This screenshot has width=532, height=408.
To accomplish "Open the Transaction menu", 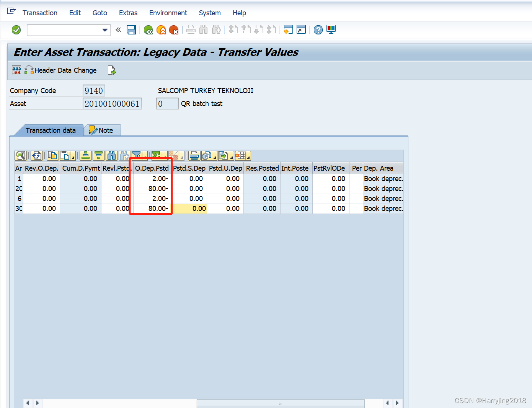I will point(40,13).
